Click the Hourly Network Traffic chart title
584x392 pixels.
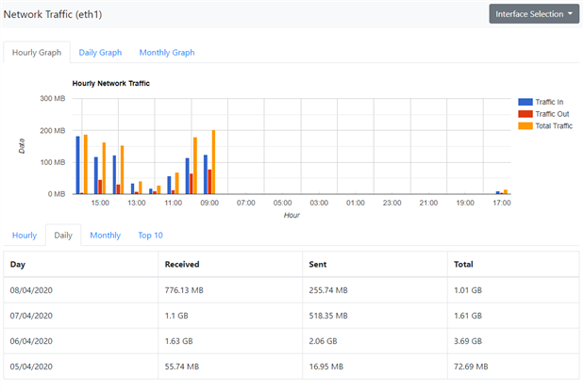click(110, 83)
